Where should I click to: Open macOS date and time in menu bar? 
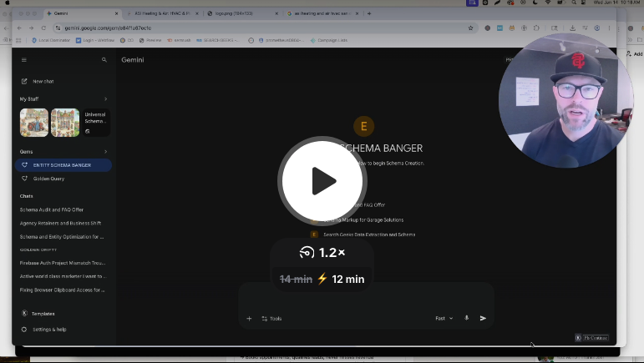click(617, 3)
